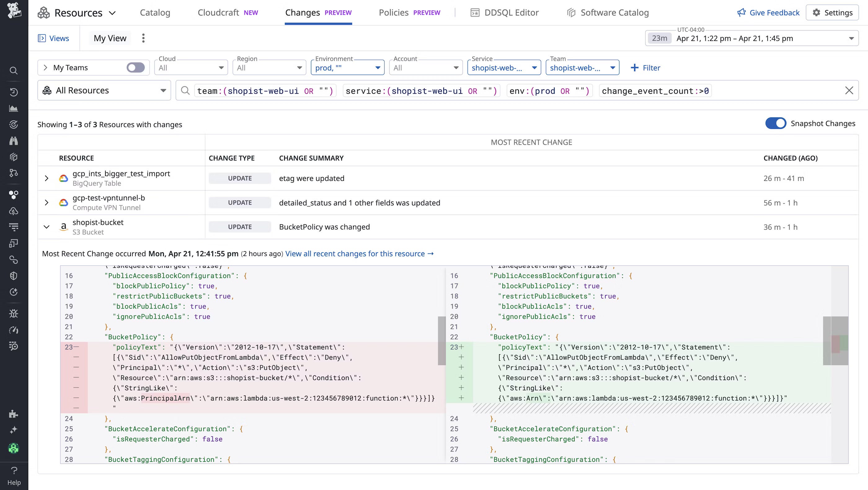Open the Cloud Cost dollar-cloud icon
Screen dimensions: 868x490
pyautogui.click(x=13, y=211)
